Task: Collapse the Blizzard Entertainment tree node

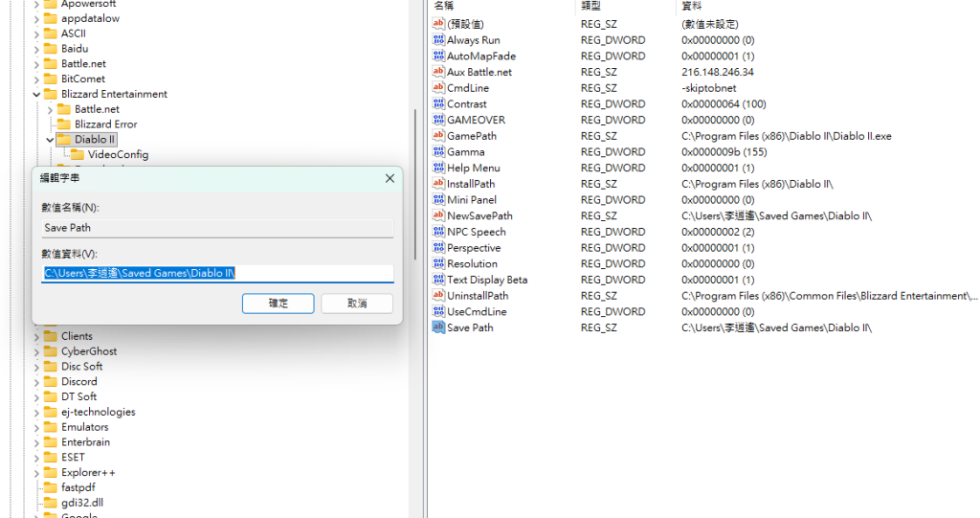Action: tap(37, 95)
